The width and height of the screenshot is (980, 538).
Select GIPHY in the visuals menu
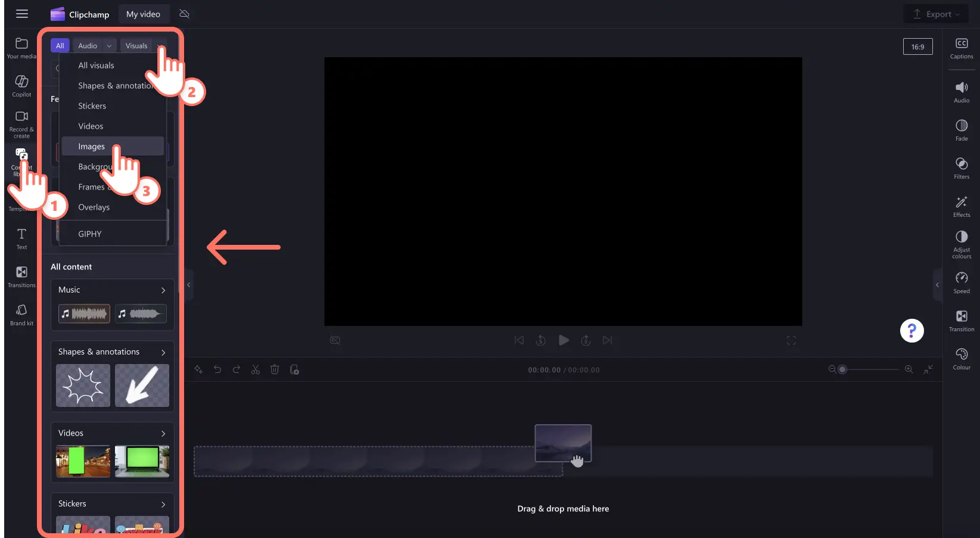point(90,234)
